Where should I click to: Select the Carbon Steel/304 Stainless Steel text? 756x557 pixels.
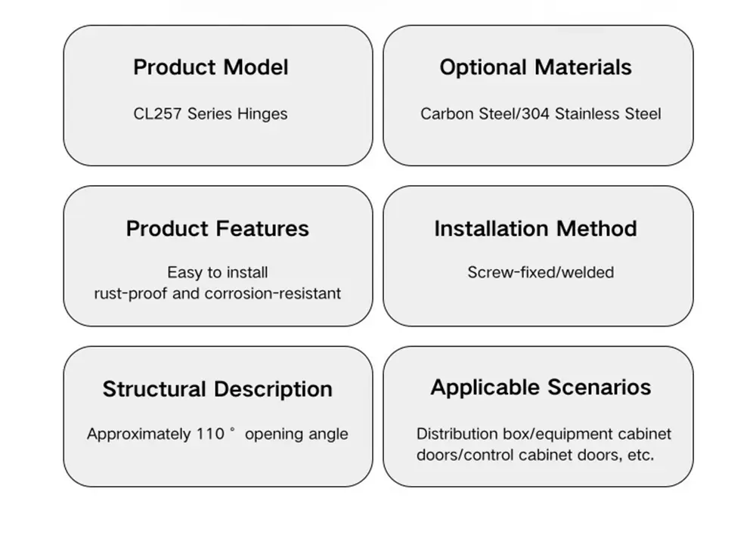541,114
